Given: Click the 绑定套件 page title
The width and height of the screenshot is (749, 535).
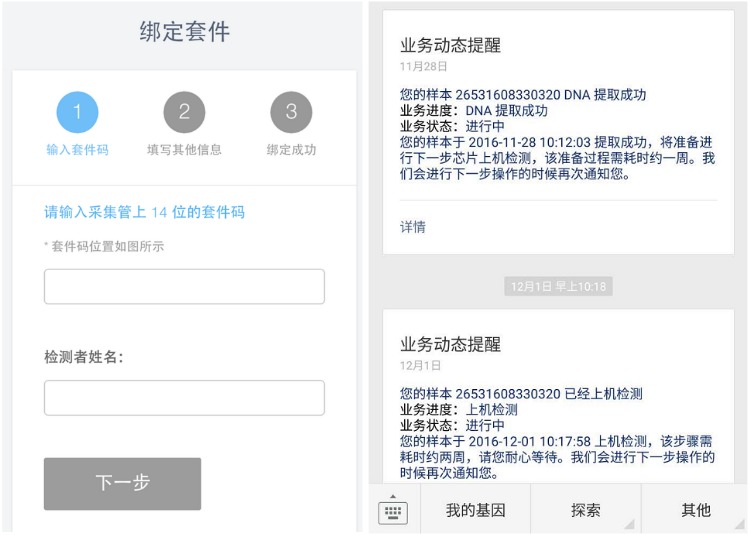Looking at the screenshot, I should tap(184, 32).
